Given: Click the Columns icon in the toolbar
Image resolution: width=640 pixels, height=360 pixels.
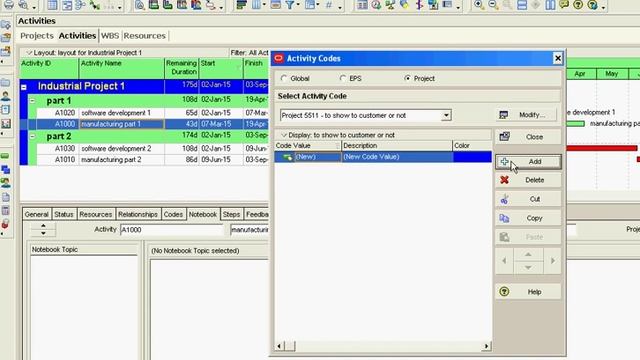Looking at the screenshot, I should click(256, 5).
